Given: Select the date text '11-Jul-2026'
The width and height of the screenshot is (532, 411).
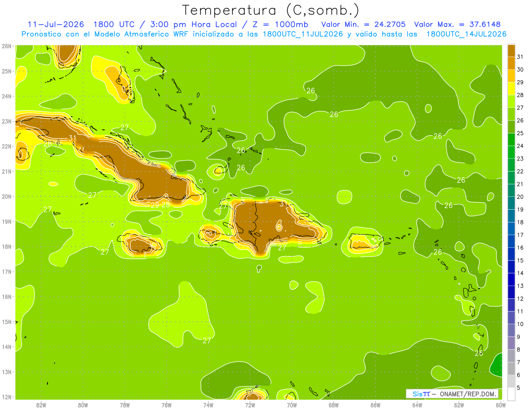Looking at the screenshot, I should 55,24.
